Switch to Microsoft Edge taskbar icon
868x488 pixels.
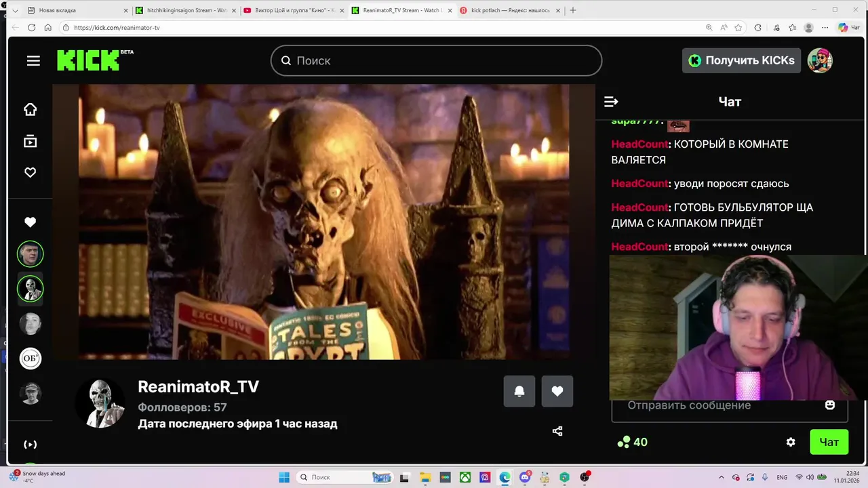click(x=505, y=477)
